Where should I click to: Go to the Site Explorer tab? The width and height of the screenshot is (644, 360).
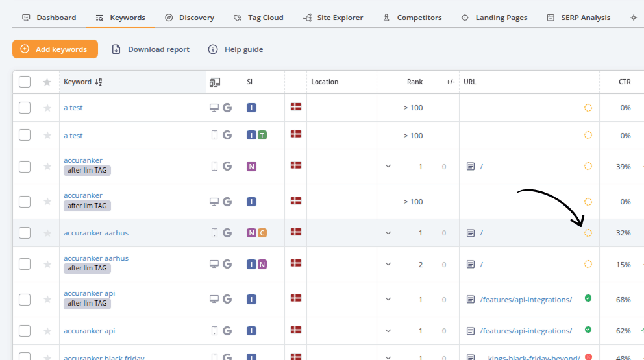[x=332, y=18]
